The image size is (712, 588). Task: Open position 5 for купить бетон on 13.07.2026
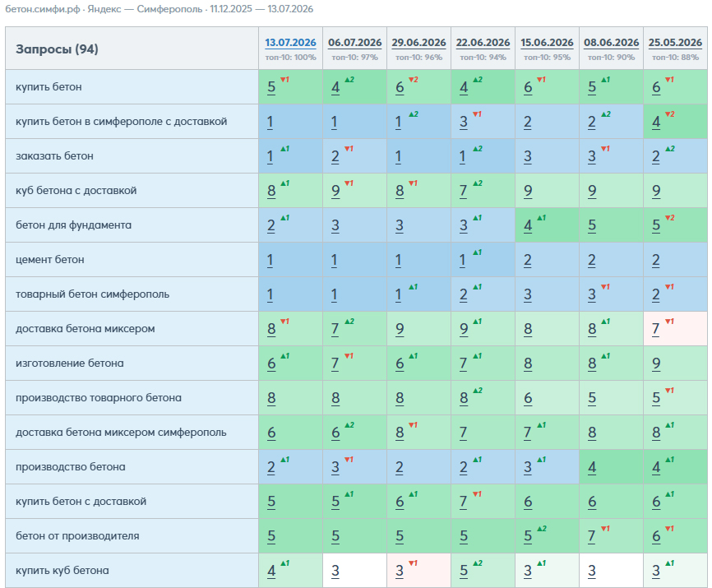pos(271,87)
